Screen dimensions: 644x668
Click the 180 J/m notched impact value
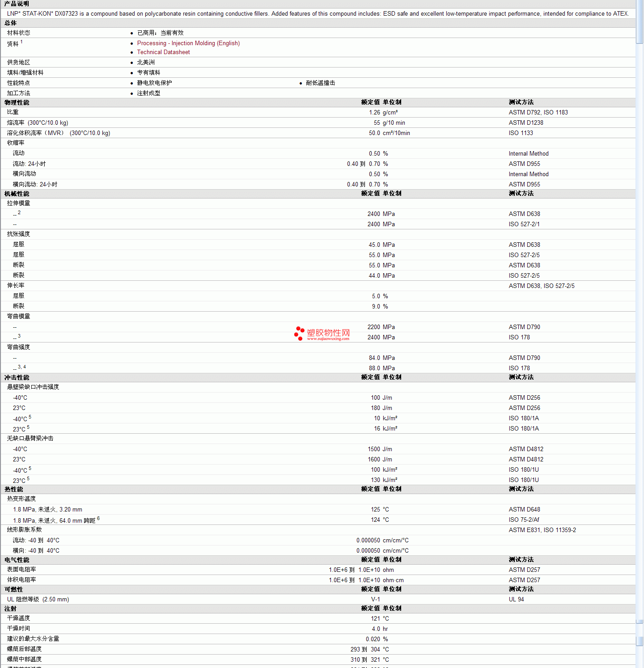(381, 408)
